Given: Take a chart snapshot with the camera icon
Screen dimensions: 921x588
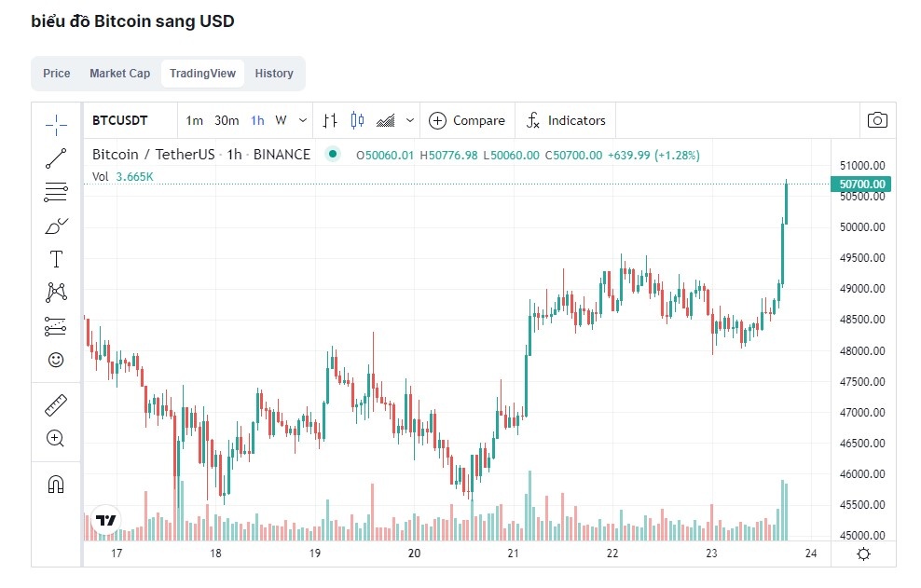Looking at the screenshot, I should (876, 119).
